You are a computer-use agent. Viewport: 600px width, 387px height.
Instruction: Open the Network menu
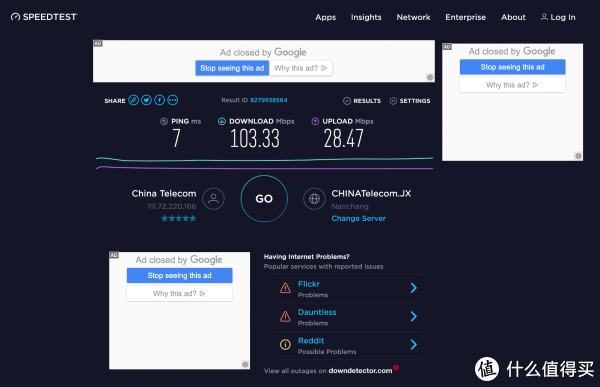click(x=413, y=17)
